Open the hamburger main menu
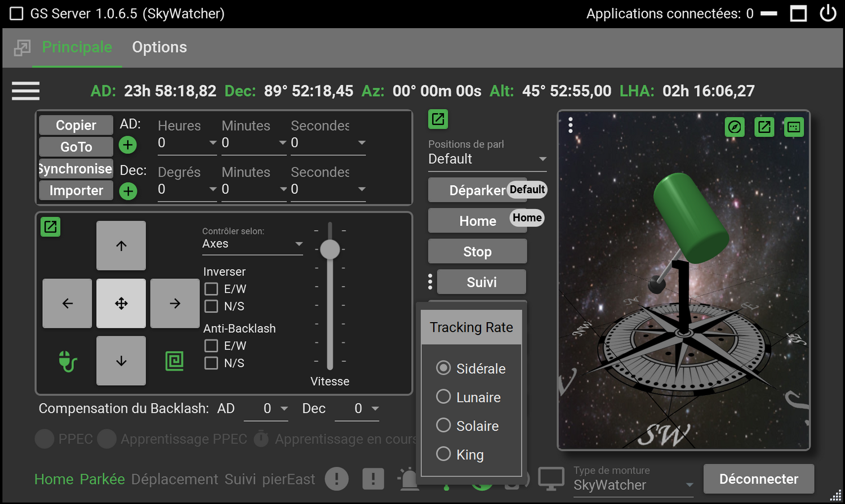The image size is (845, 504). [x=26, y=91]
